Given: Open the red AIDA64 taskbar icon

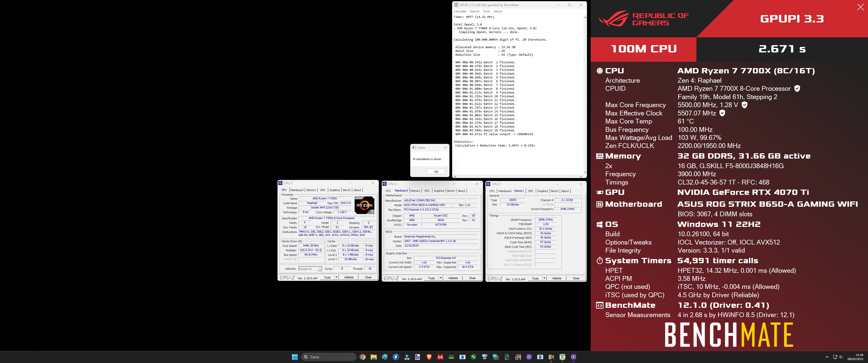Looking at the screenshot, I should pyautogui.click(x=440, y=357).
